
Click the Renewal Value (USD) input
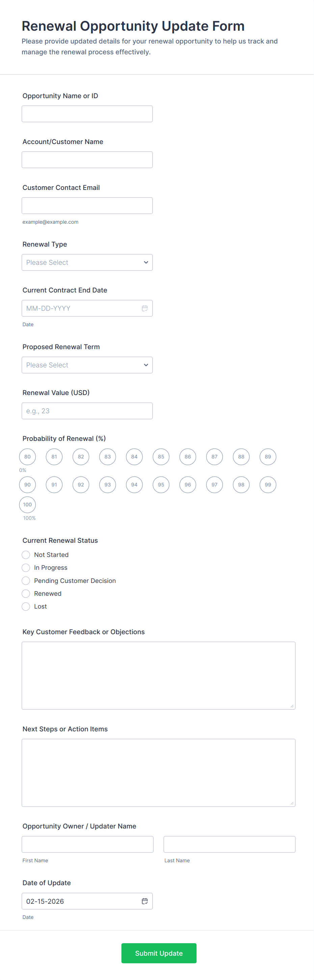(x=87, y=411)
